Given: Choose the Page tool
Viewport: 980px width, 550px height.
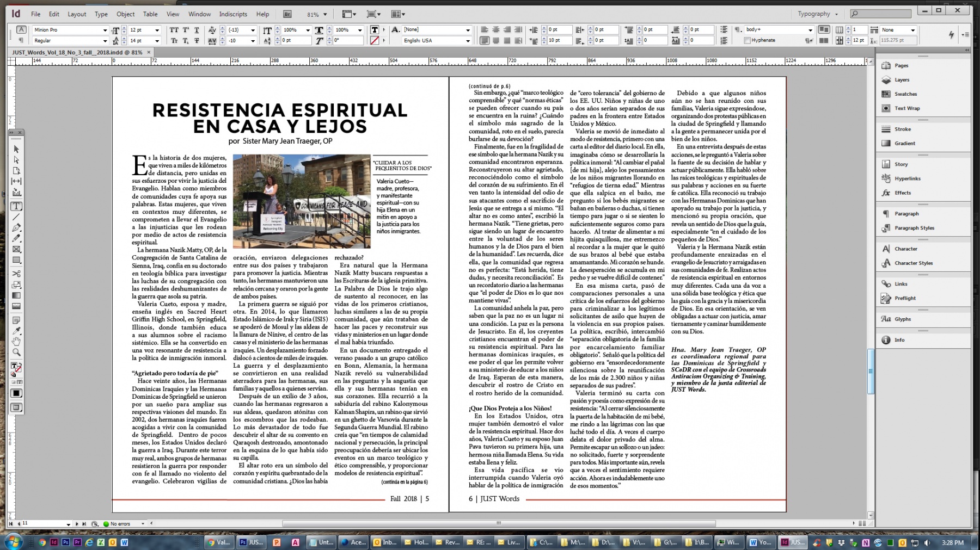Looking at the screenshot, I should 16,171.
